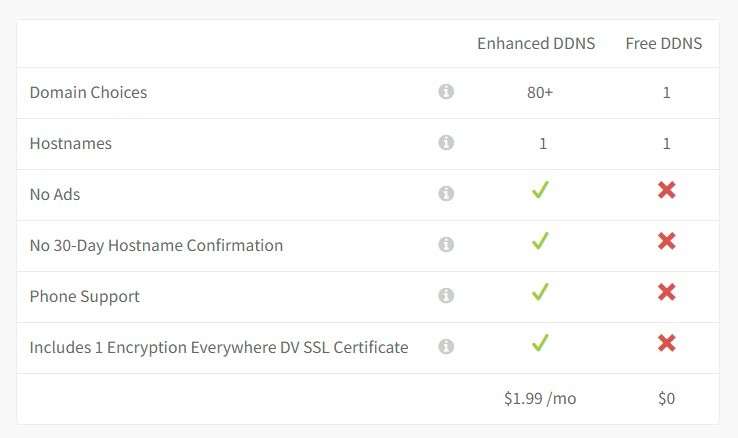Click the info icon beside Domain Choices
Image resolution: width=738 pixels, height=438 pixels.
[x=446, y=91]
